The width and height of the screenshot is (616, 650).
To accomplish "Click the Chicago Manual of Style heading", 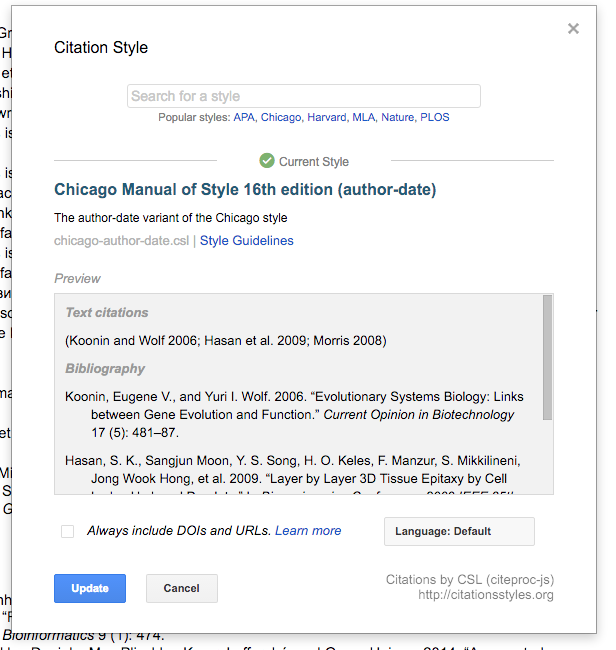I will point(245,190).
